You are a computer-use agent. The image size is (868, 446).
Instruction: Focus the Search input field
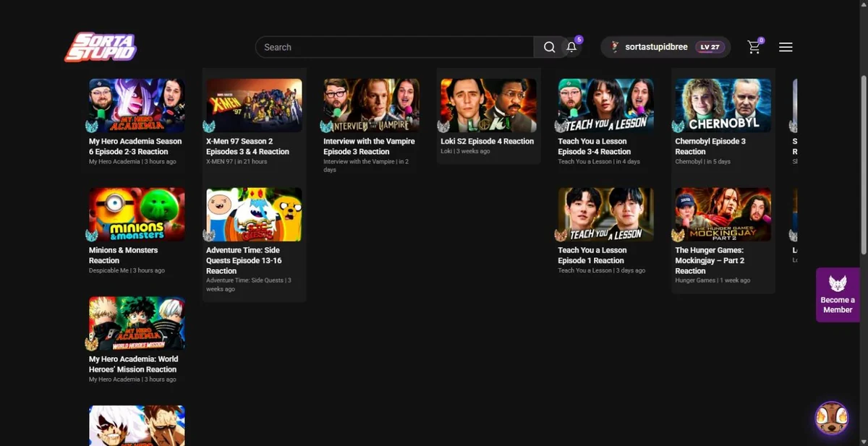coord(394,47)
